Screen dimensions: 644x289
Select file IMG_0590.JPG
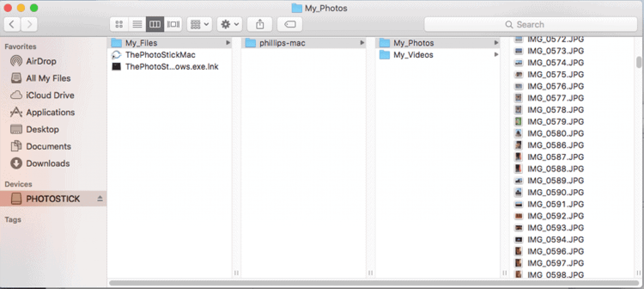pyautogui.click(x=555, y=192)
